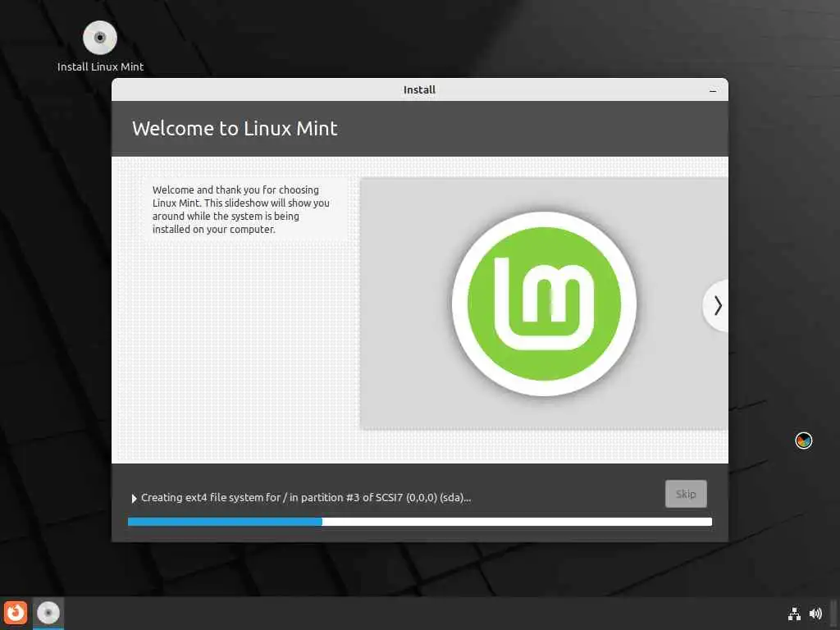The height and width of the screenshot is (630, 840).
Task: Click the Install window title bar text
Action: 419,90
